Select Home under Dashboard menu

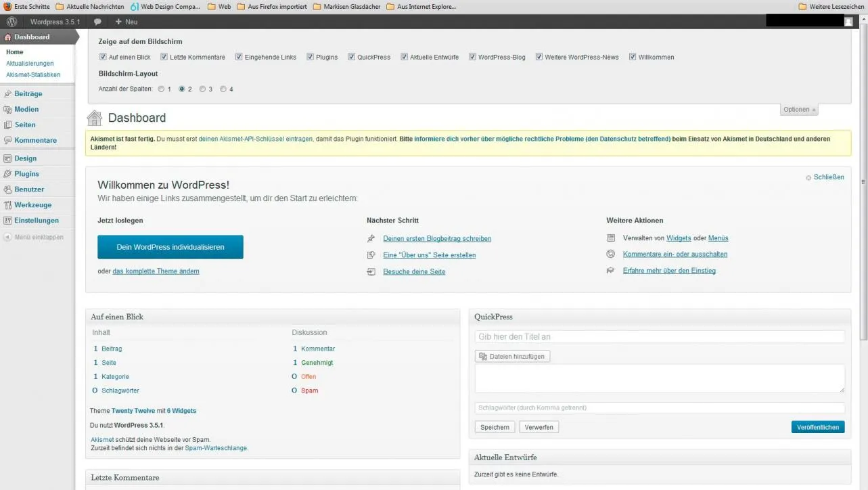(14, 52)
